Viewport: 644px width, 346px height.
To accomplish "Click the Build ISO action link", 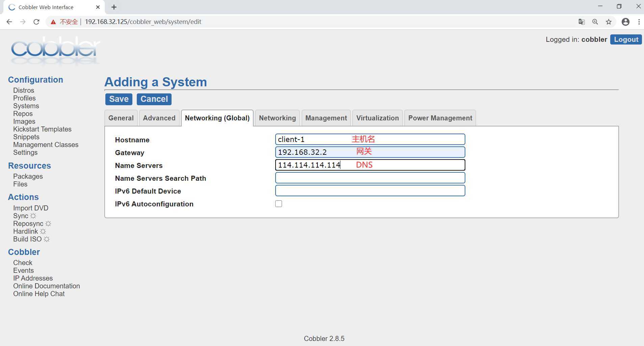I will pyautogui.click(x=27, y=239).
